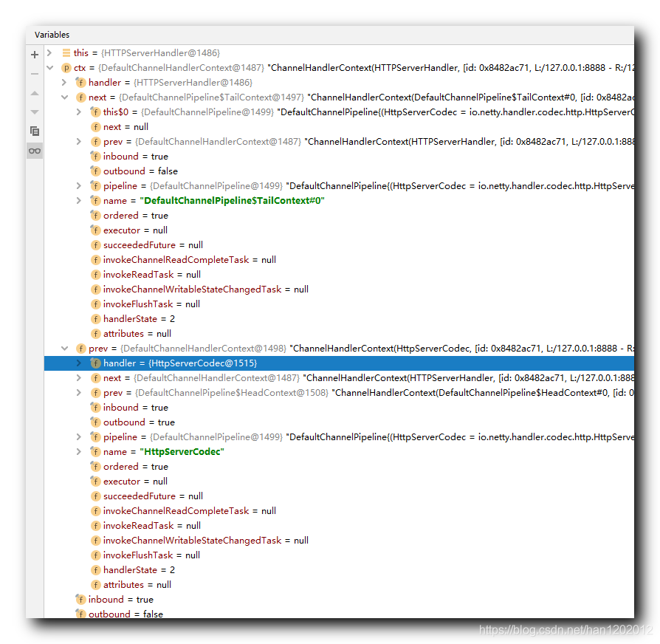Select 'ordered = true' under HttpServerCodec context
The image size is (660, 644).
pyautogui.click(x=339, y=466)
